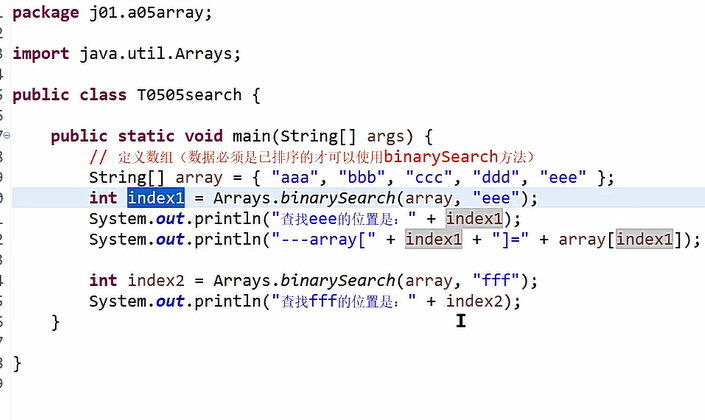Click index1 in the 查找eee println line
This screenshot has height=420, width=705.
coord(474,219)
